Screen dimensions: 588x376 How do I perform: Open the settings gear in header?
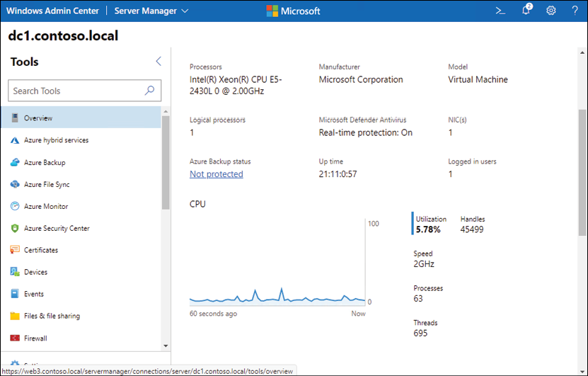(x=551, y=11)
